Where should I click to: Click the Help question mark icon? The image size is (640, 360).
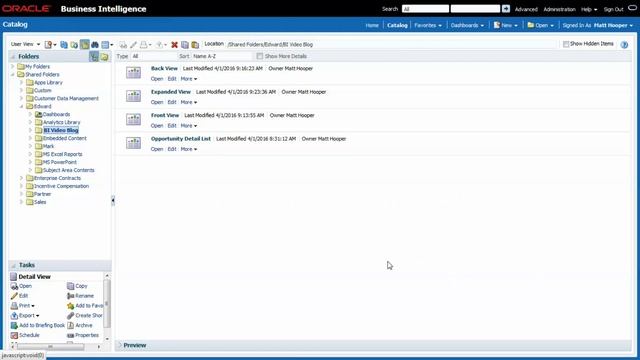click(624, 44)
